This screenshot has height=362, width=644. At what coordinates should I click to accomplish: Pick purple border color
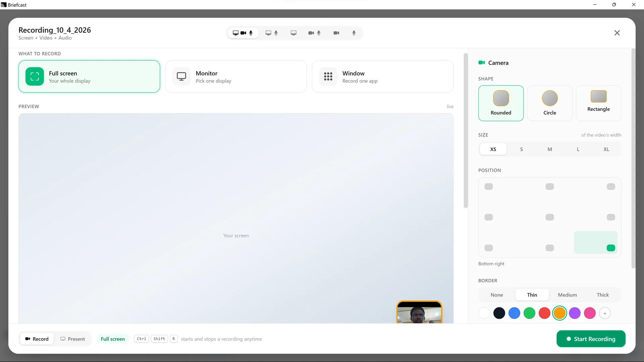point(575,313)
